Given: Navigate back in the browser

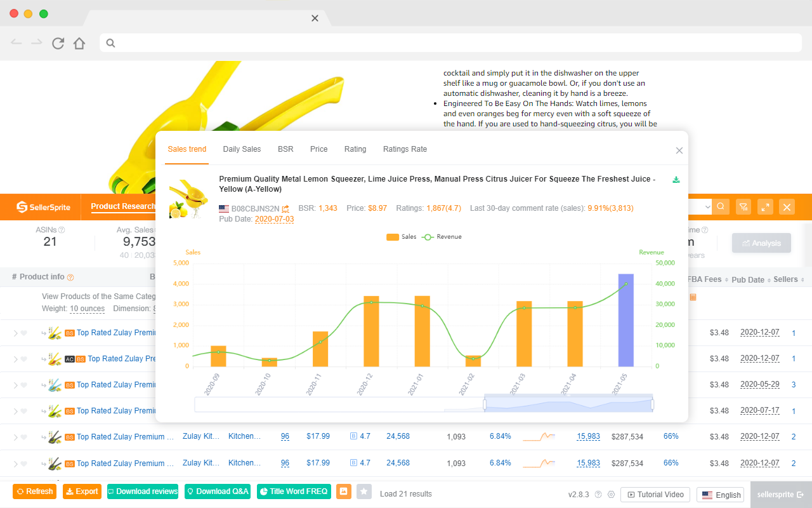Looking at the screenshot, I should tap(16, 43).
